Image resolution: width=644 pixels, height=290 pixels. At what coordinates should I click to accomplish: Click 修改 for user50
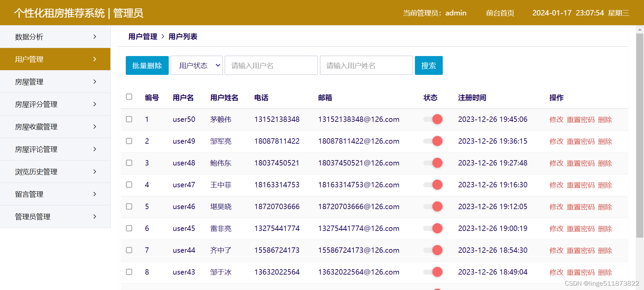click(556, 119)
